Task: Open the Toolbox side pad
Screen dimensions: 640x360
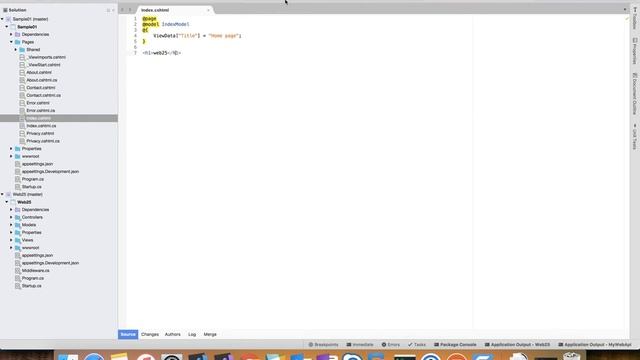Action: pyautogui.click(x=635, y=18)
